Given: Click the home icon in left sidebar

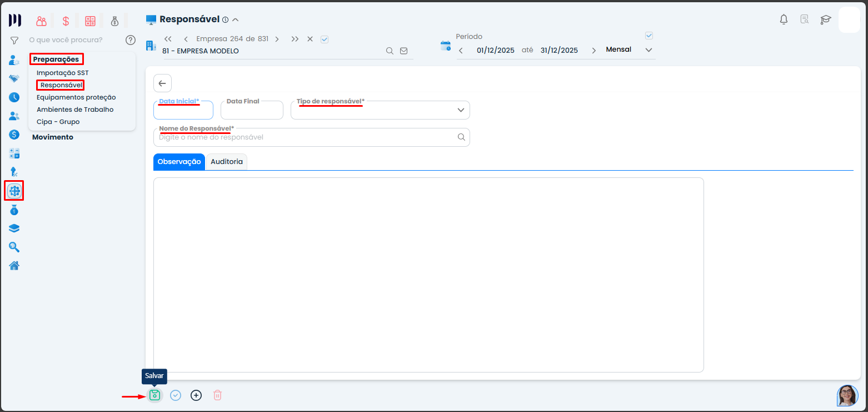Looking at the screenshot, I should click(x=14, y=265).
